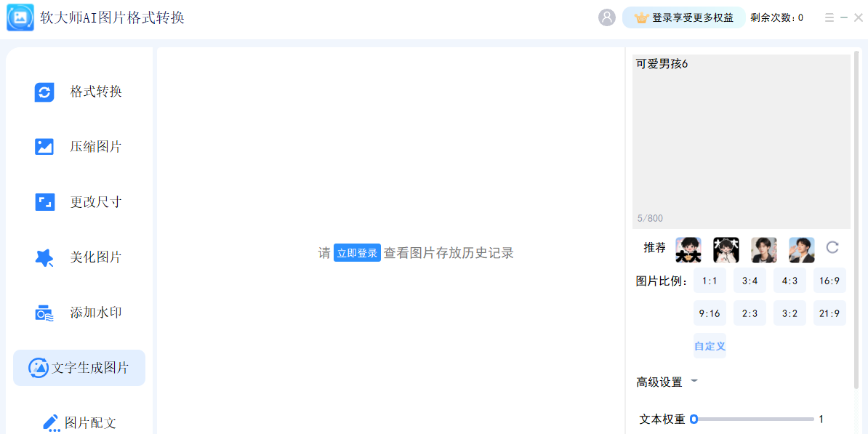Image resolution: width=868 pixels, height=434 pixels.
Task: Click 登录享受更多权益 at the top
Action: coord(683,17)
